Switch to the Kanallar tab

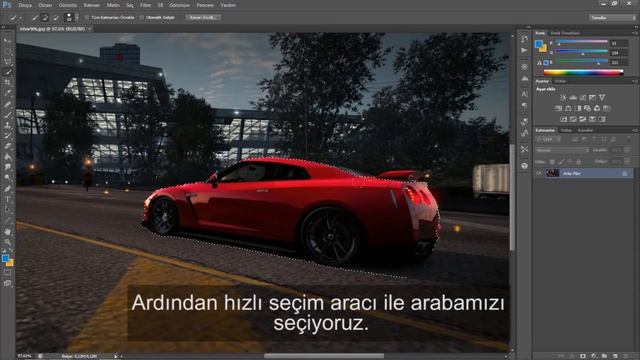(x=585, y=131)
